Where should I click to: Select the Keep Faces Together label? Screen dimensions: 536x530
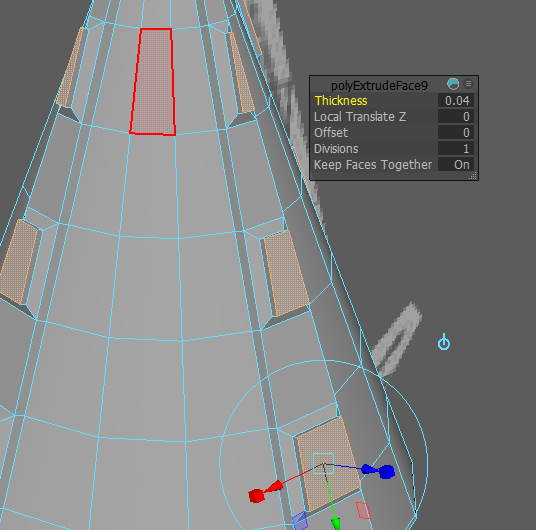pyautogui.click(x=373, y=165)
